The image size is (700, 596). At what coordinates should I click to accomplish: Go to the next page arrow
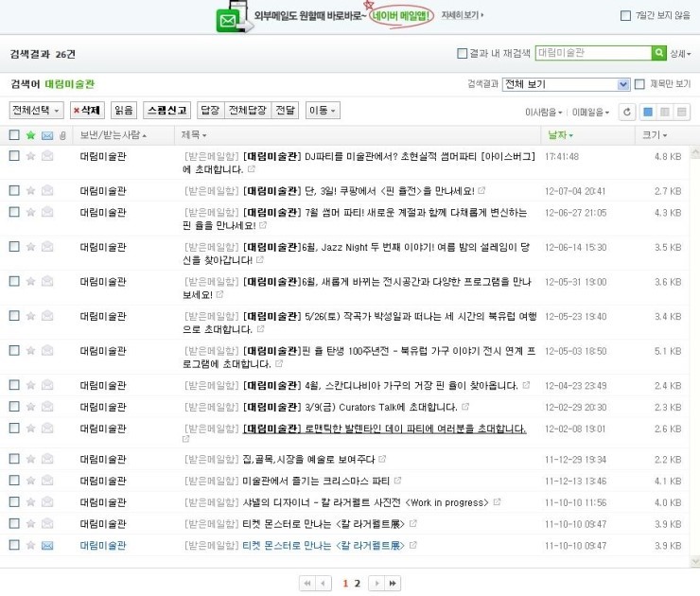point(376,583)
